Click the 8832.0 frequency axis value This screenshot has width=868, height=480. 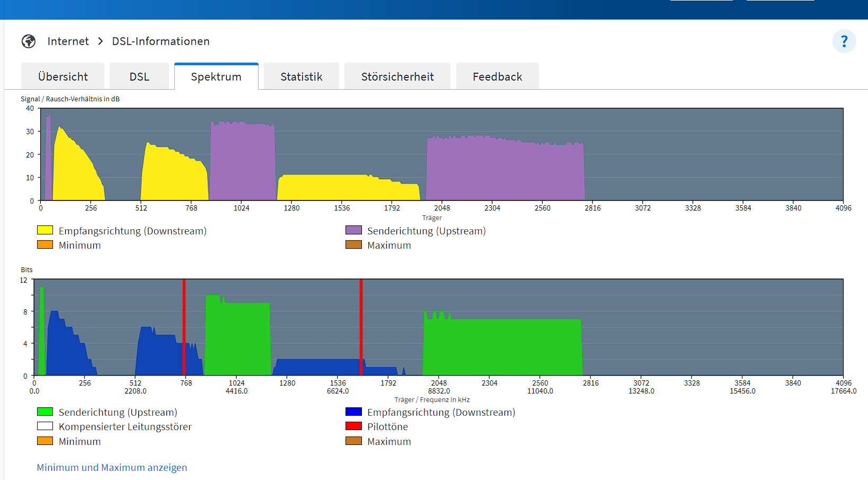[x=439, y=391]
